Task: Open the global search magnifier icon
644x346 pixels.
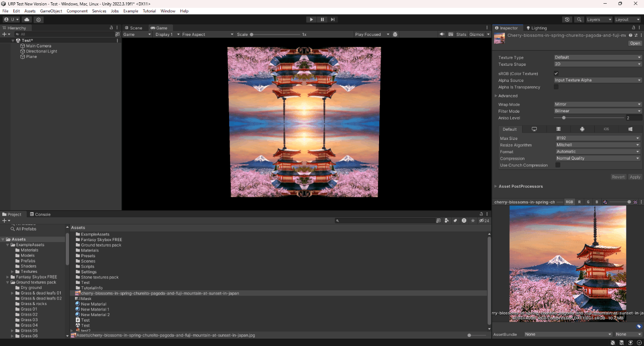Action: [580, 19]
